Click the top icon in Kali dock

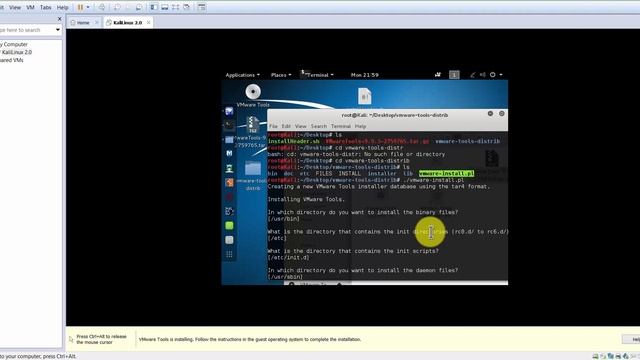coord(229,111)
